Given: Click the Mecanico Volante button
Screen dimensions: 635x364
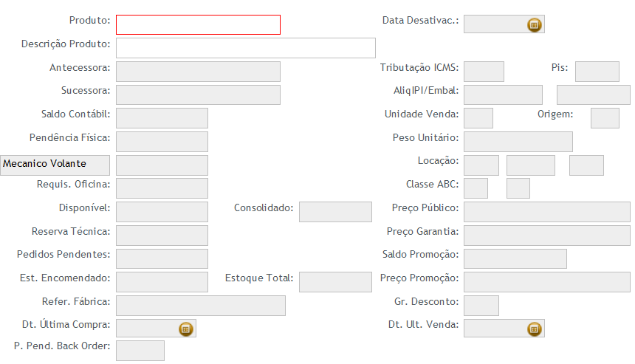Looking at the screenshot, I should (55, 165).
